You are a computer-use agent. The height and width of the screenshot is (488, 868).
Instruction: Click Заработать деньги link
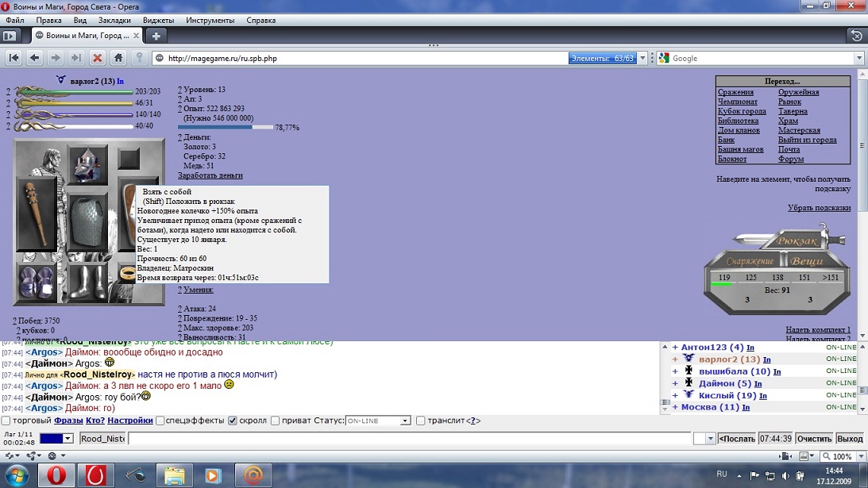(210, 175)
